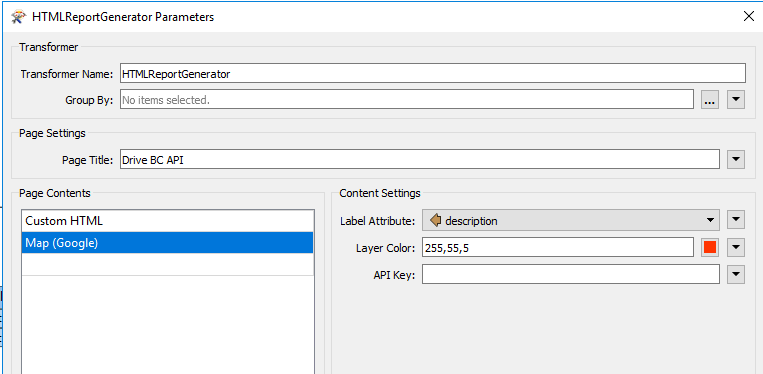Image resolution: width=763 pixels, height=374 pixels.
Task: Click the API Key text field
Action: [x=570, y=275]
